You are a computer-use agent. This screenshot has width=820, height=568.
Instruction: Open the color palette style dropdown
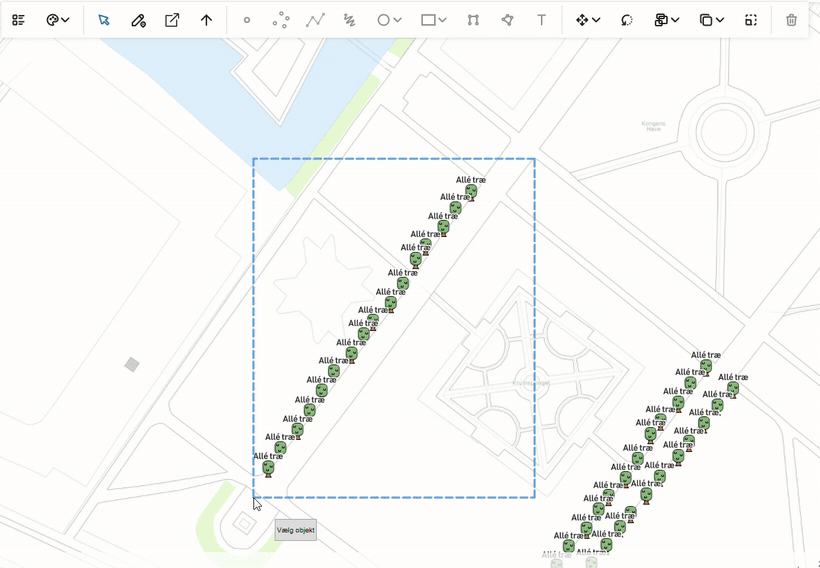tap(58, 20)
